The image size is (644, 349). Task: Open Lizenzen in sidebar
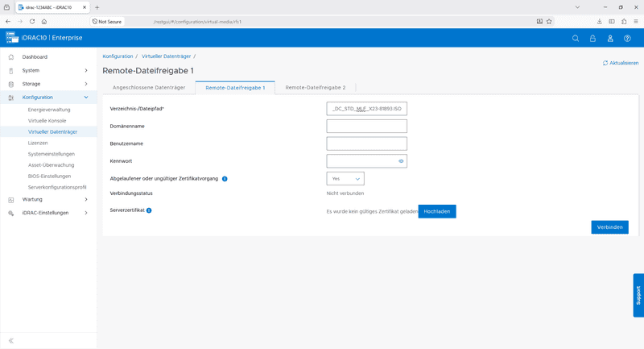[x=38, y=143]
